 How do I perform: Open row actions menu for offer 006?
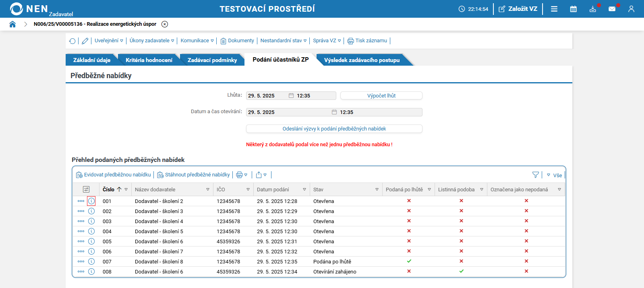81,251
